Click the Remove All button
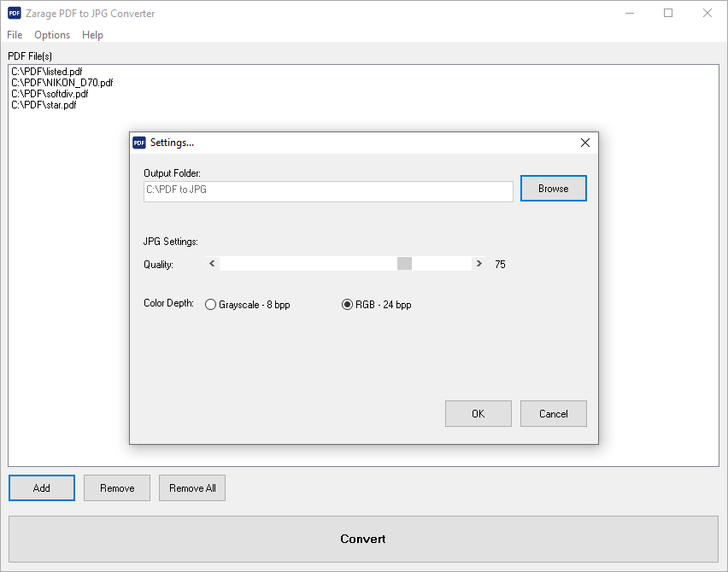Viewport: 728px width, 572px height. click(192, 488)
